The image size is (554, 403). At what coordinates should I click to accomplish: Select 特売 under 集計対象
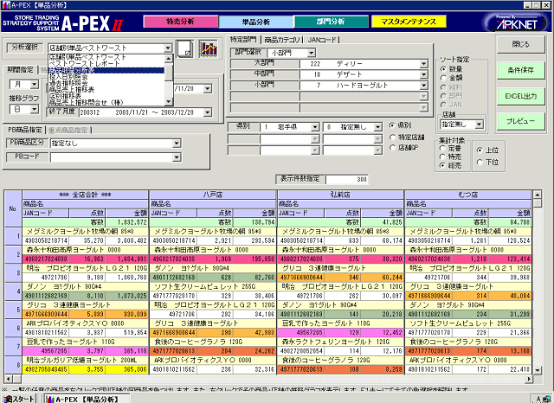click(x=442, y=156)
